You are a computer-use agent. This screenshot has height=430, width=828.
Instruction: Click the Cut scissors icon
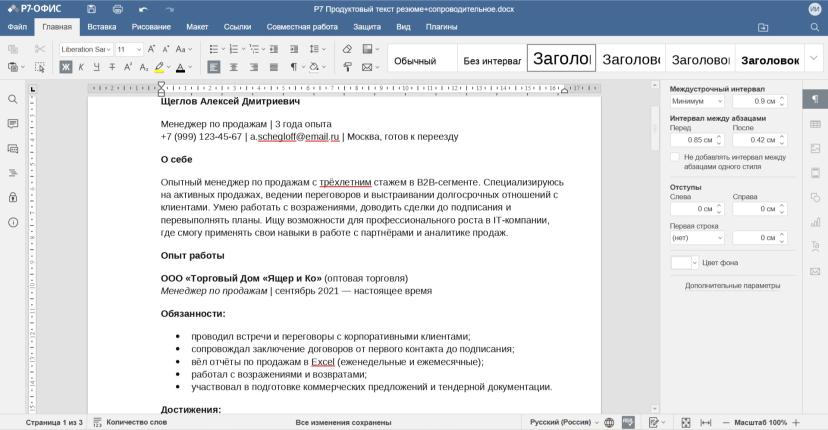(x=40, y=49)
